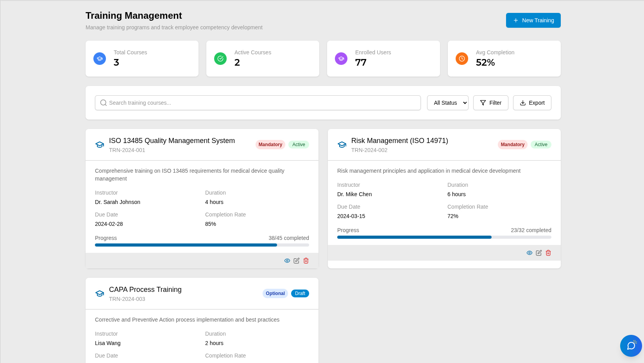Click the Draft status badge on CAPA Process Training

click(300, 293)
